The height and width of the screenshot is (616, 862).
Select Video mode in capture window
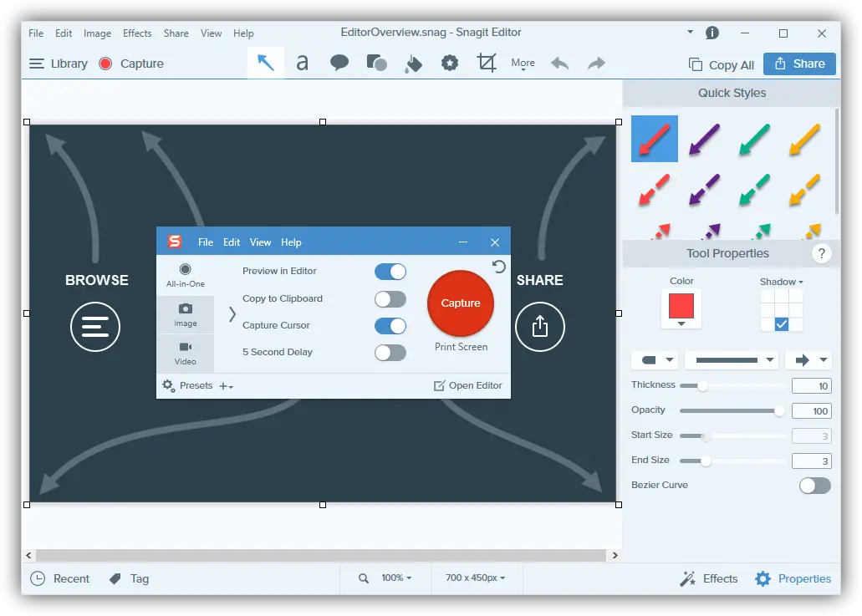(186, 354)
